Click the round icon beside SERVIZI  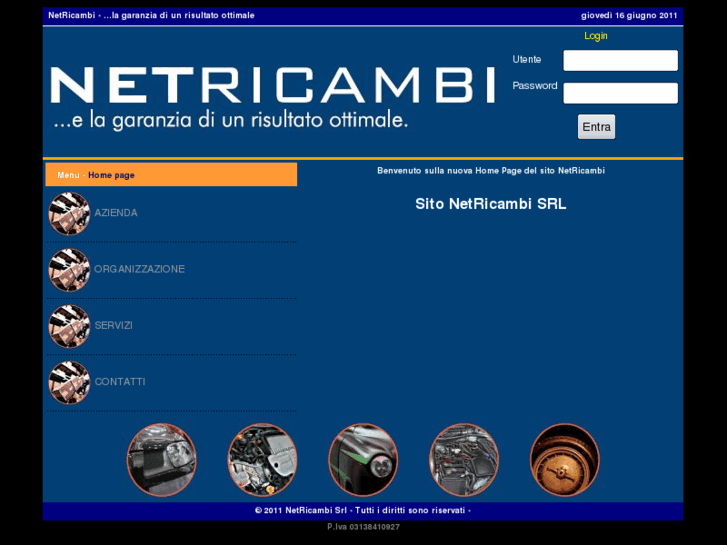(69, 326)
